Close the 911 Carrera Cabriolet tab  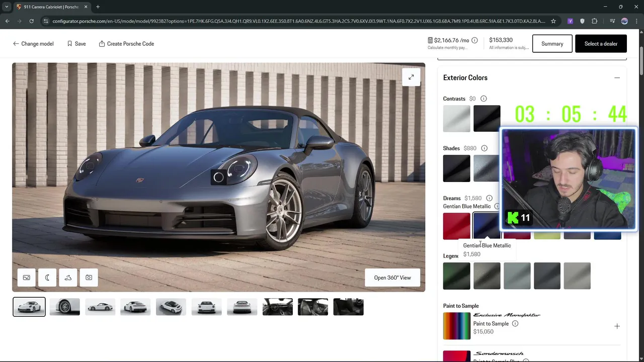(86, 7)
